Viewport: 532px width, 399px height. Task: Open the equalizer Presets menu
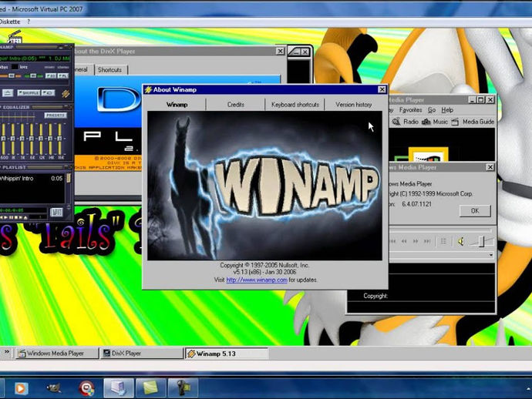click(x=56, y=116)
